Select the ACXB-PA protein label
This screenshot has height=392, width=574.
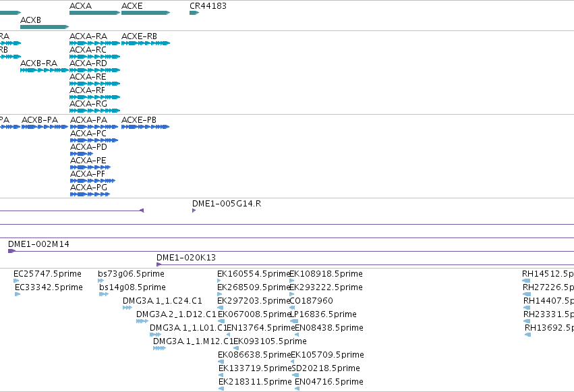click(40, 120)
